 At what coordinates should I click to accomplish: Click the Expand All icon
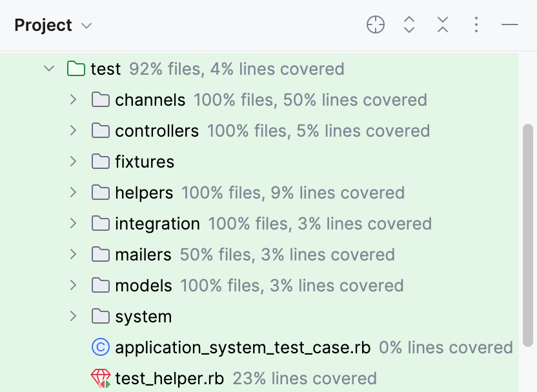[x=409, y=24]
